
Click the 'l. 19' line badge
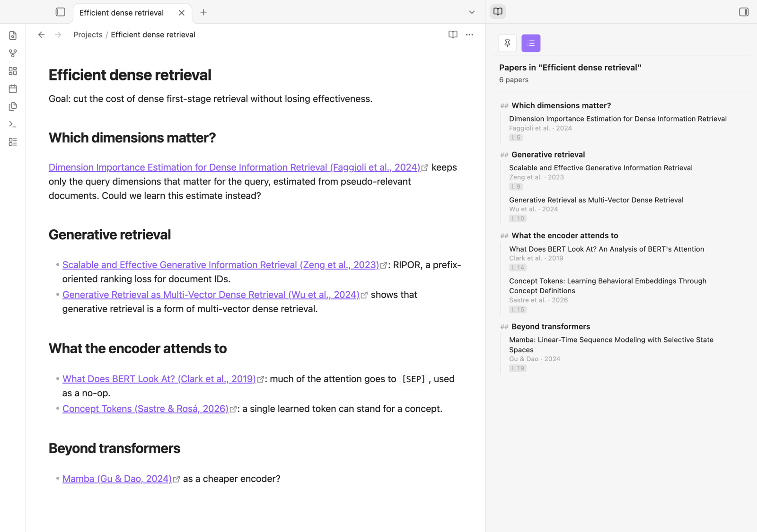pos(518,368)
